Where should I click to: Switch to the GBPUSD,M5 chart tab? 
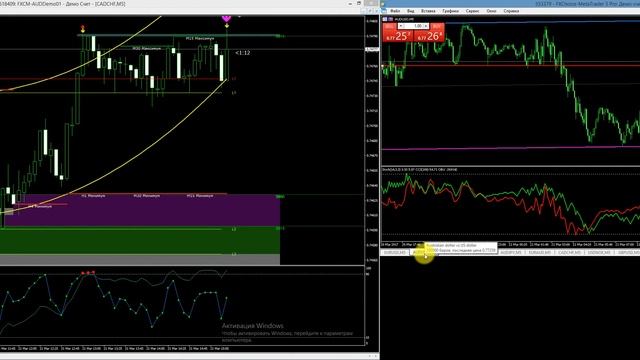[x=628, y=253]
